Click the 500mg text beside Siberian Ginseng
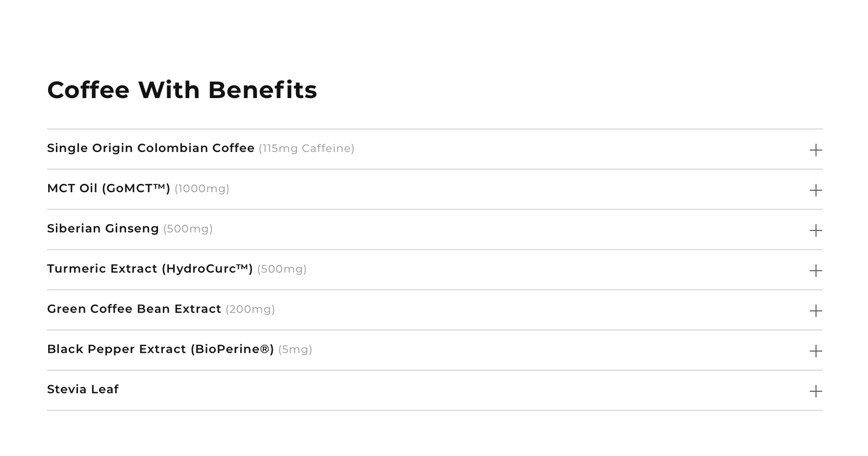Screen dimensions: 868x456 tap(188, 229)
